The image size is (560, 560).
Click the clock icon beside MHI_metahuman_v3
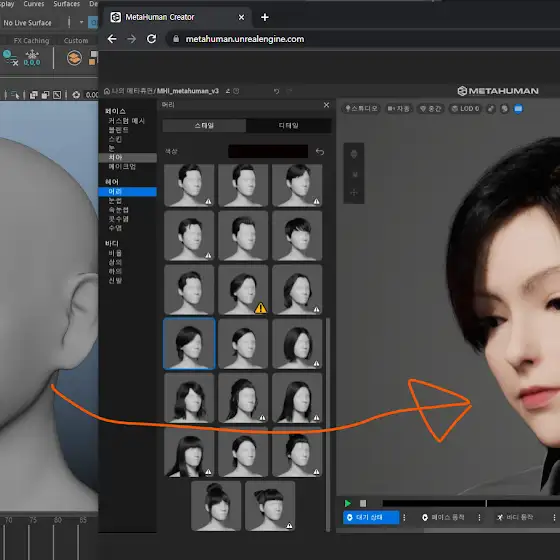(236, 91)
